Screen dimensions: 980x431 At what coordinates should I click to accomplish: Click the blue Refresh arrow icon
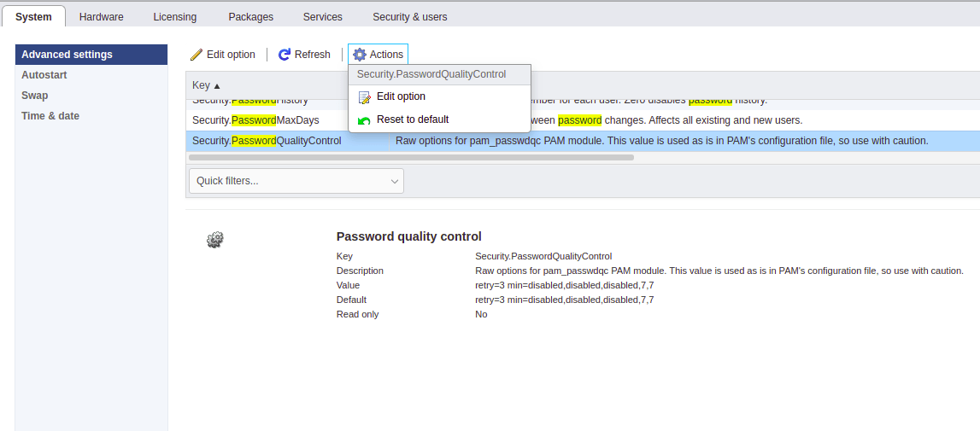[x=285, y=55]
